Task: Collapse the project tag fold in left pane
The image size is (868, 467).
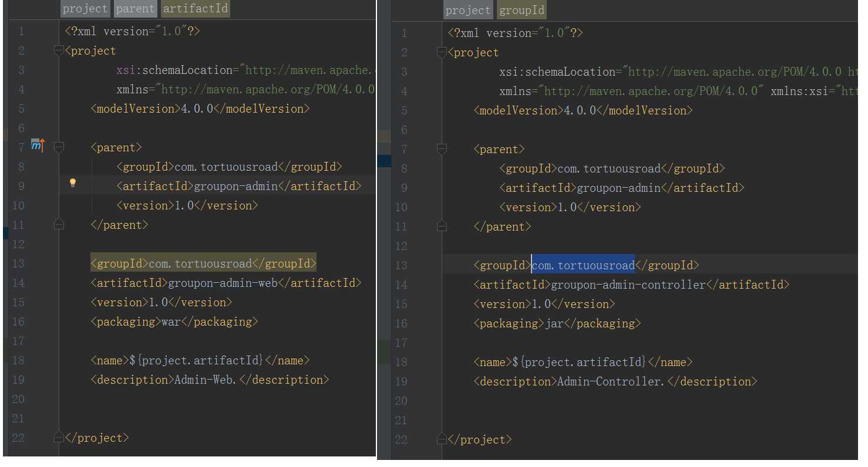Action: coord(58,51)
